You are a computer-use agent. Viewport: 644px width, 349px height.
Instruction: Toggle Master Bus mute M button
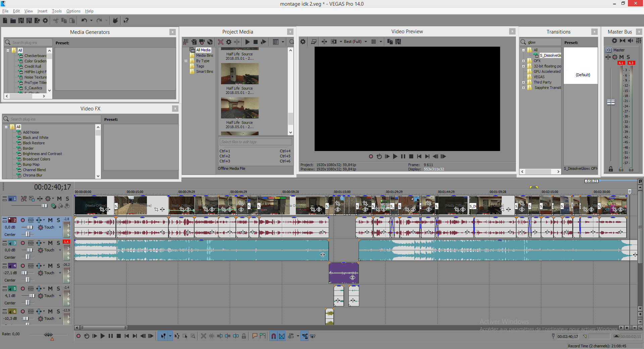point(622,57)
